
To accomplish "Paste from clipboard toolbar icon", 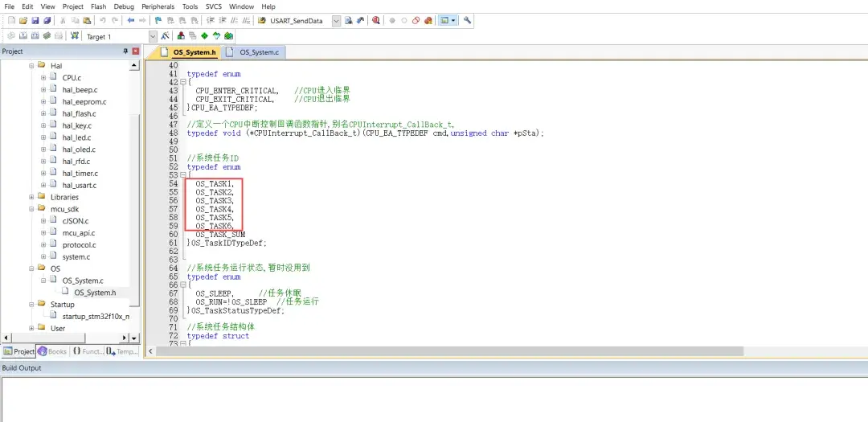I will (87, 20).
